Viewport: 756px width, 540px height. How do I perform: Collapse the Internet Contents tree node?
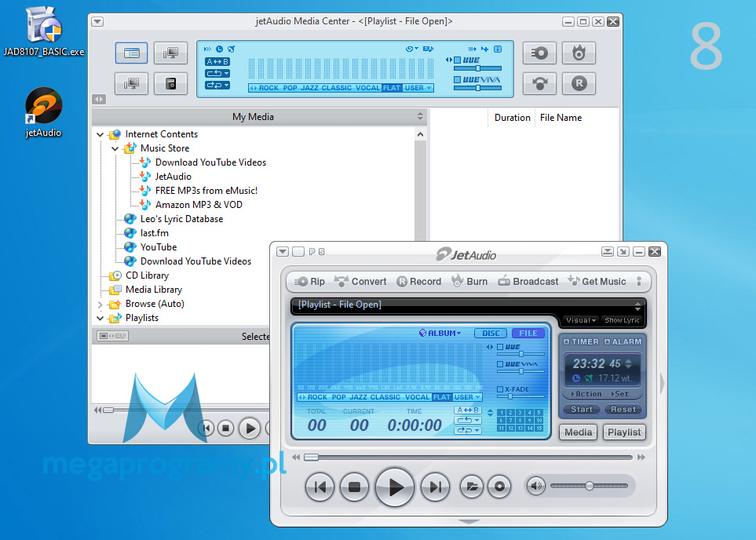coord(100,134)
